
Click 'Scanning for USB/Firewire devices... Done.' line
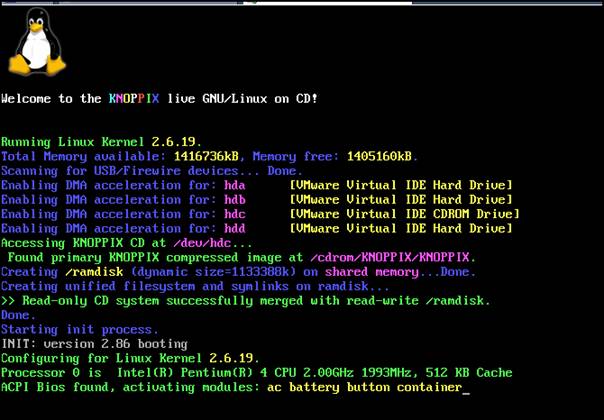pos(152,171)
